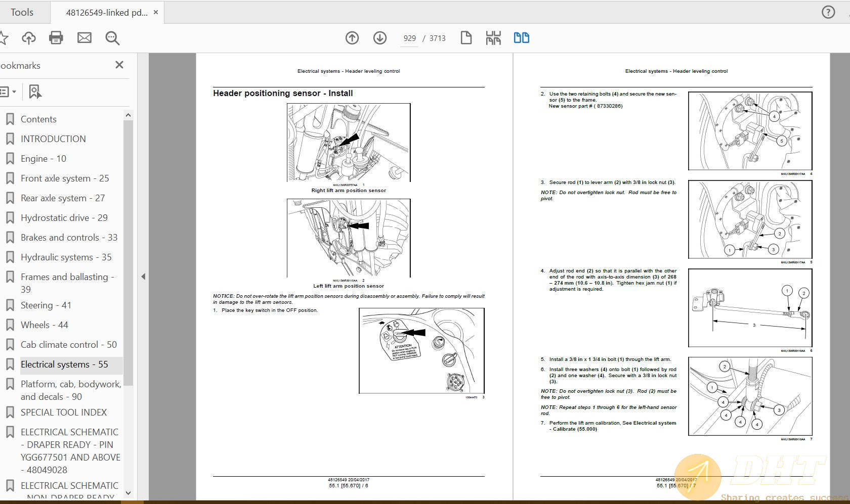
Task: Click 'Header positioning sensor - Install' heading
Action: click(283, 93)
